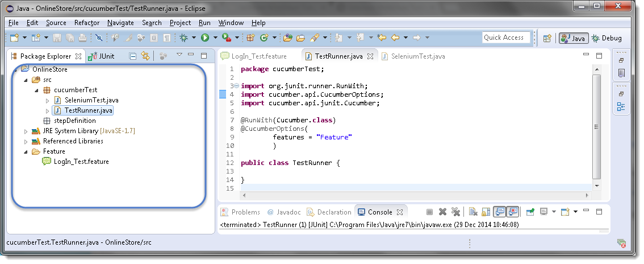Viewport: 644px width, 264px height.
Task: Collapse the import block fold marker
Action: click(x=237, y=86)
